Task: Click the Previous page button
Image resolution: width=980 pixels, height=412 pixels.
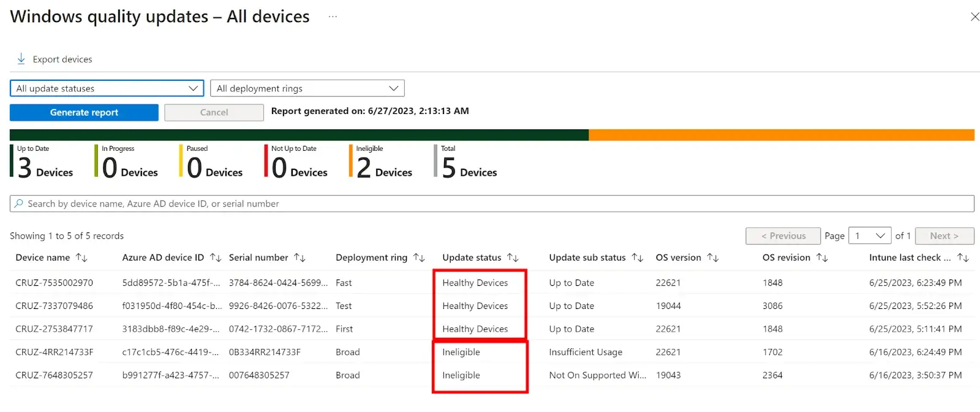Action: (783, 236)
